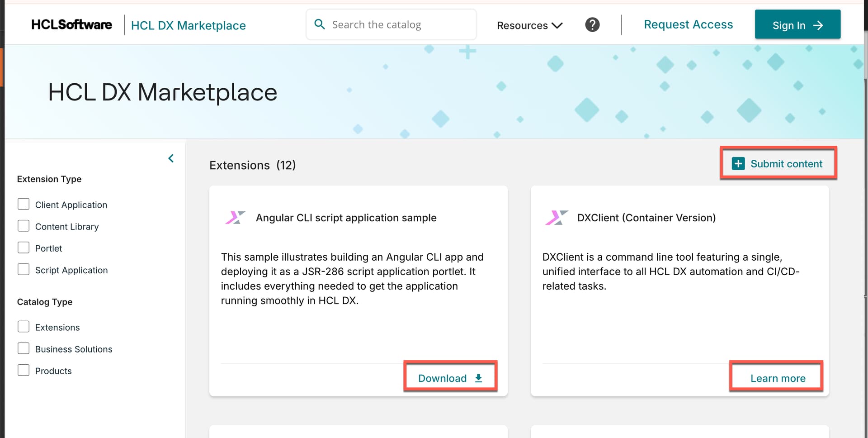
Task: Click the plus icon on Submit content
Action: (x=738, y=163)
